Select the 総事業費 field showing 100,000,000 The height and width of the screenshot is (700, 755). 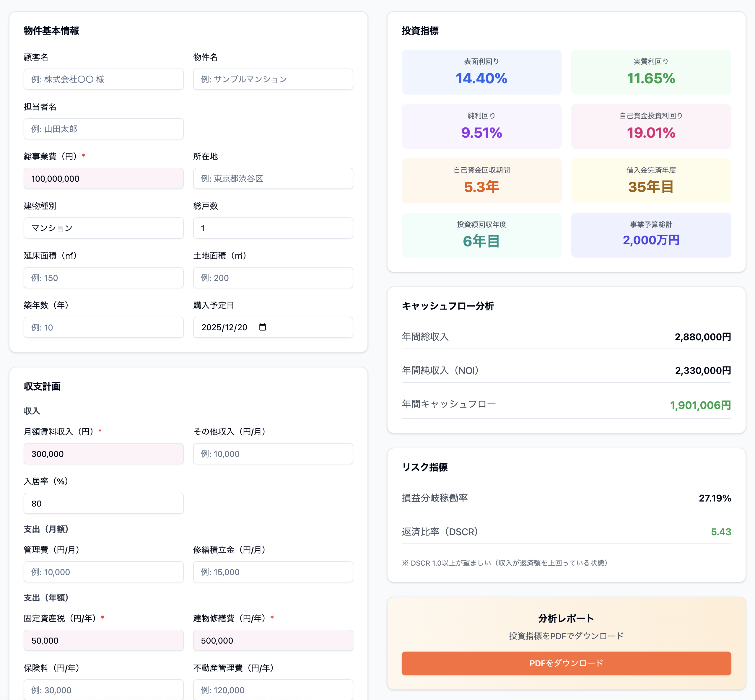click(103, 178)
